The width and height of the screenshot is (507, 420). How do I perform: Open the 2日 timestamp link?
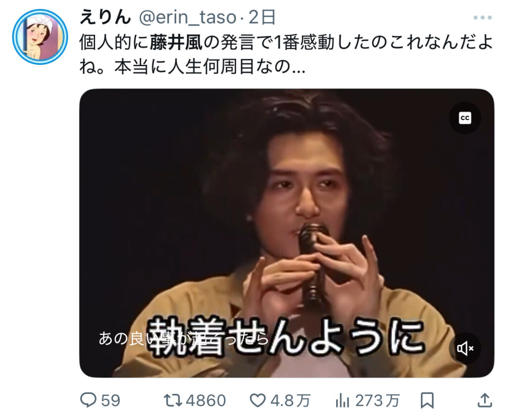(262, 17)
